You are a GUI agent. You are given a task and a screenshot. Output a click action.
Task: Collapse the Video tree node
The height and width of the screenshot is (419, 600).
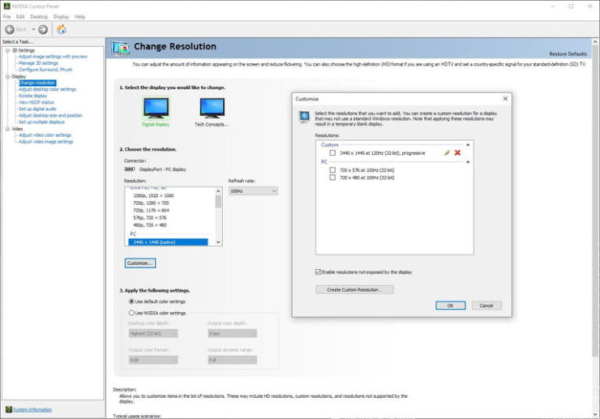click(x=8, y=129)
